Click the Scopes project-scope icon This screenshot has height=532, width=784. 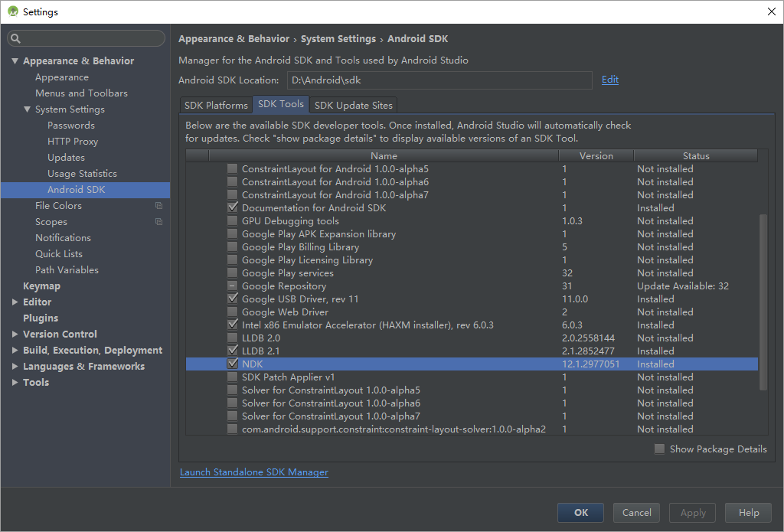tap(158, 222)
